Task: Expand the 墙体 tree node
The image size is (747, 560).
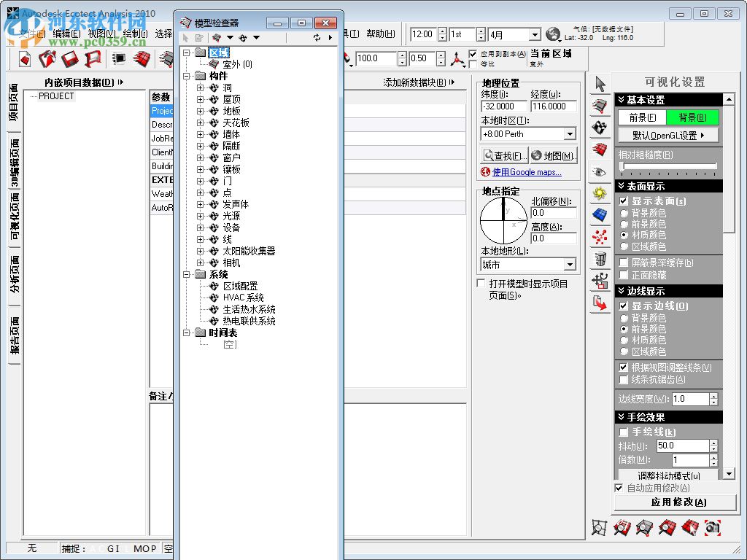Action: coord(201,134)
